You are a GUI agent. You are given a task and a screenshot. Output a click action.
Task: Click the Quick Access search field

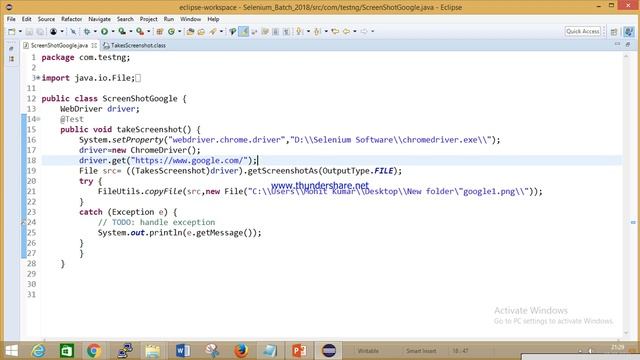point(583,31)
